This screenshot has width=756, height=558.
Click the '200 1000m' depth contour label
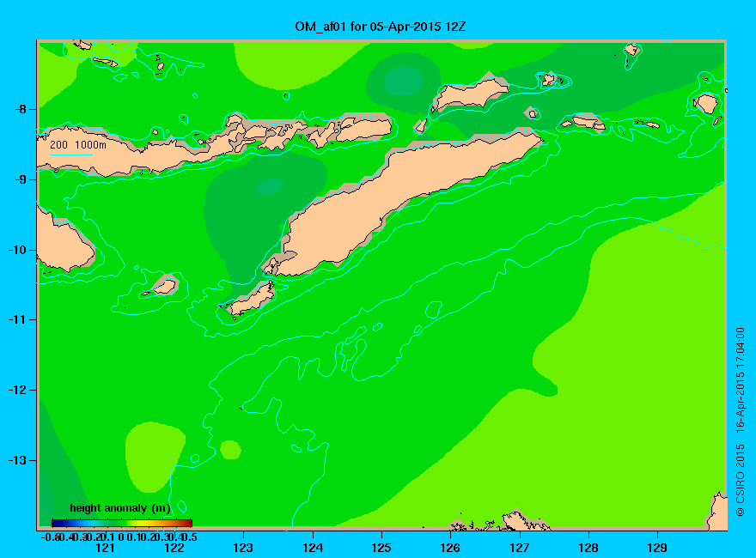tap(78, 144)
